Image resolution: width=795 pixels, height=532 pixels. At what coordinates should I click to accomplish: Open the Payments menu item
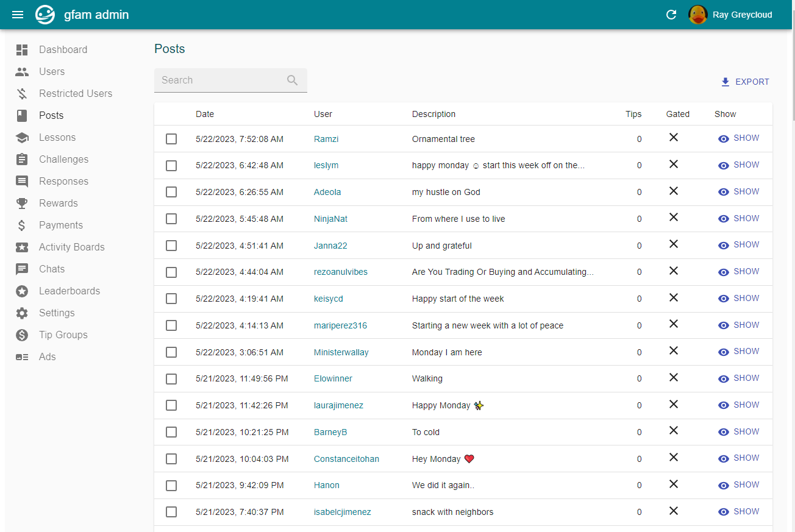61,225
